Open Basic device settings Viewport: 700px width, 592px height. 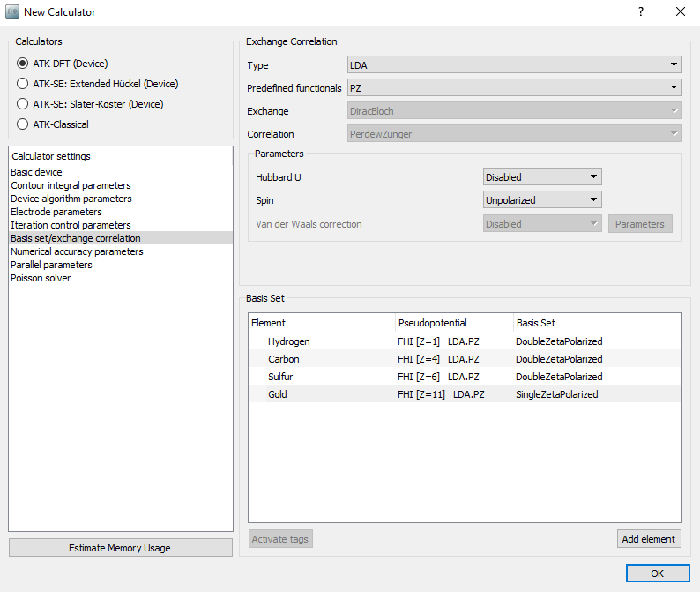(x=121, y=172)
